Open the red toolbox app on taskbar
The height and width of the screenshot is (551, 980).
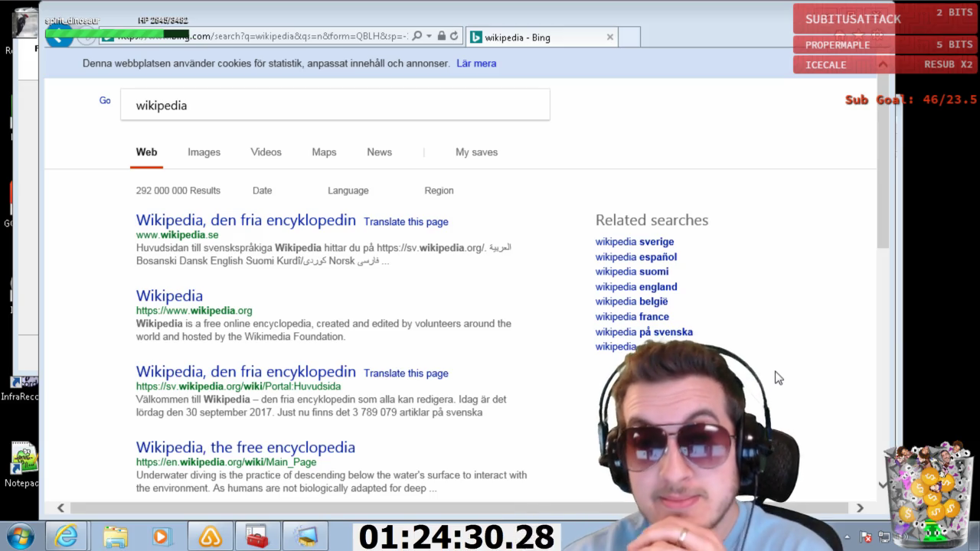(256, 536)
